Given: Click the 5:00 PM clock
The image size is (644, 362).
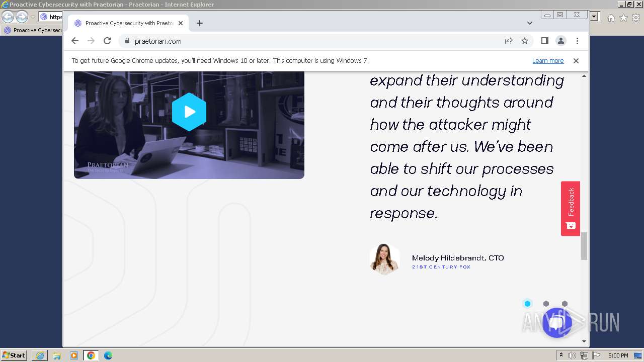Looking at the screenshot, I should (x=618, y=355).
